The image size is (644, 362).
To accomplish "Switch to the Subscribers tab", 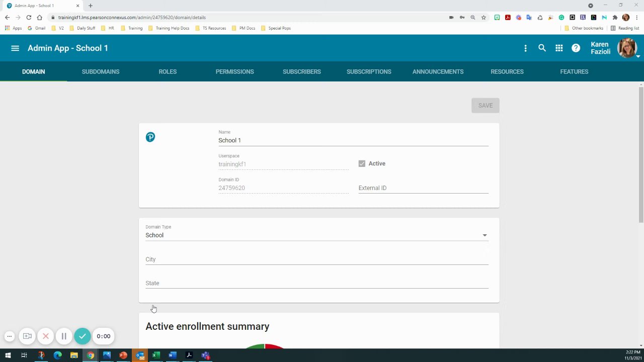I will point(302,71).
